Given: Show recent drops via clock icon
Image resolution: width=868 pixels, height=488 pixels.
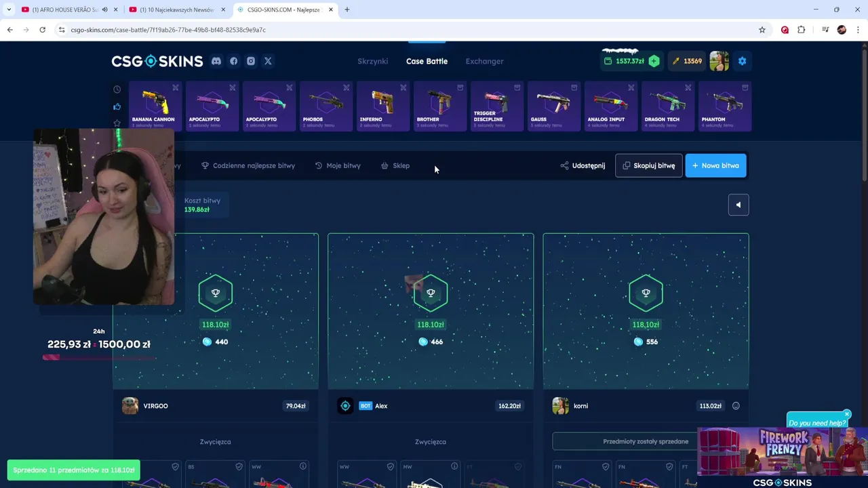Looking at the screenshot, I should click(117, 89).
